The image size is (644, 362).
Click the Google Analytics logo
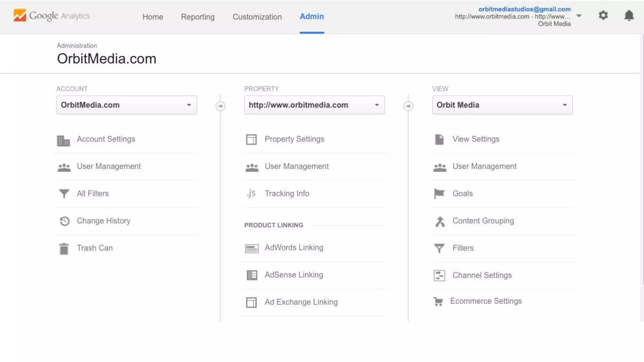pyautogui.click(x=52, y=15)
